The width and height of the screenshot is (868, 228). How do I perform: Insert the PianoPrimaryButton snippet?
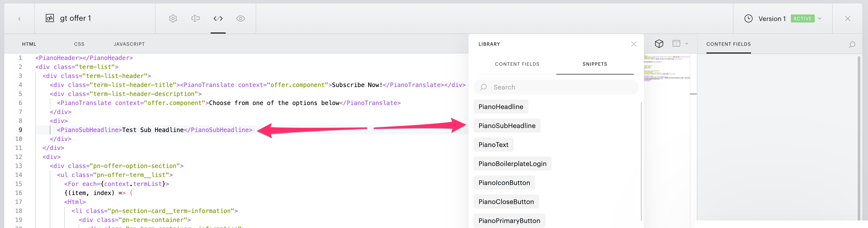pos(509,220)
